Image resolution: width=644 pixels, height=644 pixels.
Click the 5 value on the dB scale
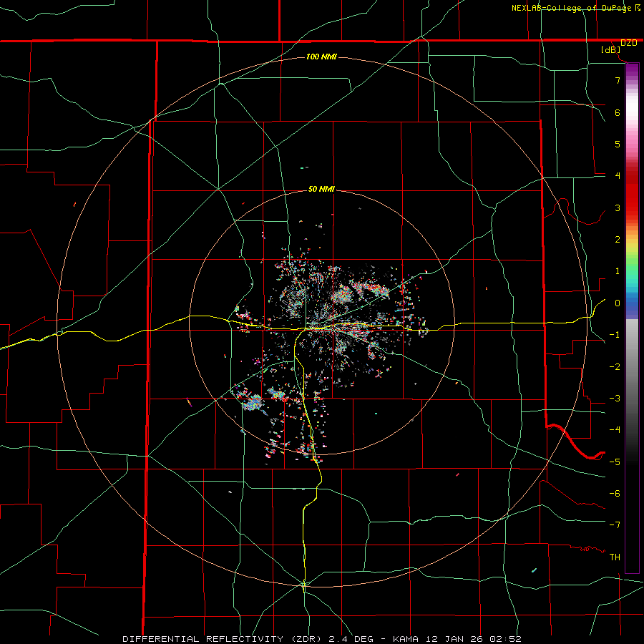tap(618, 144)
